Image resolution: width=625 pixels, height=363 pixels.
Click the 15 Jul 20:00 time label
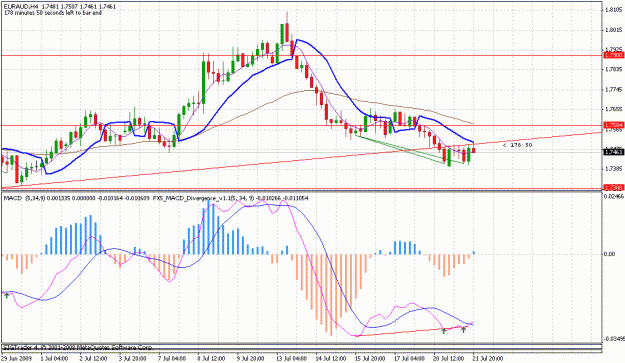[x=369, y=359]
